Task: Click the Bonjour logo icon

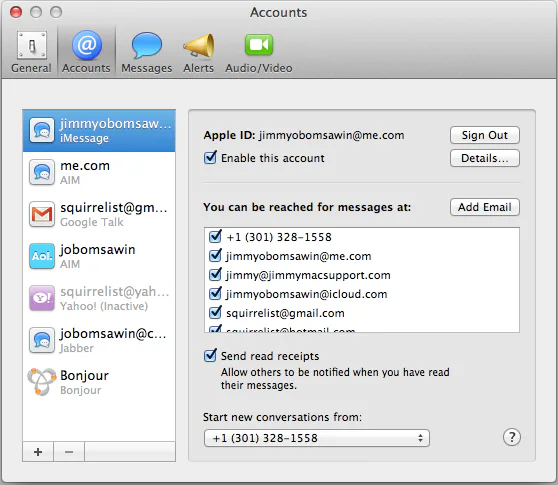Action: 42,382
